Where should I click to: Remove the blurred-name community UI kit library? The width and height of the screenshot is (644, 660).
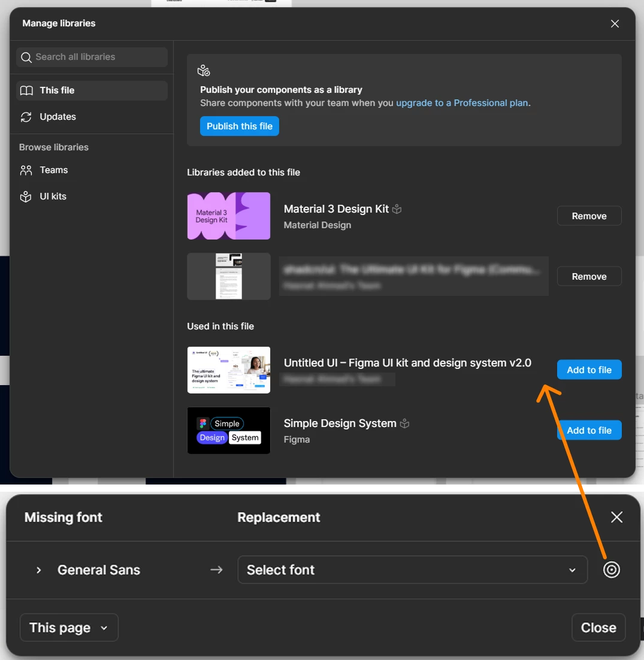pos(589,277)
